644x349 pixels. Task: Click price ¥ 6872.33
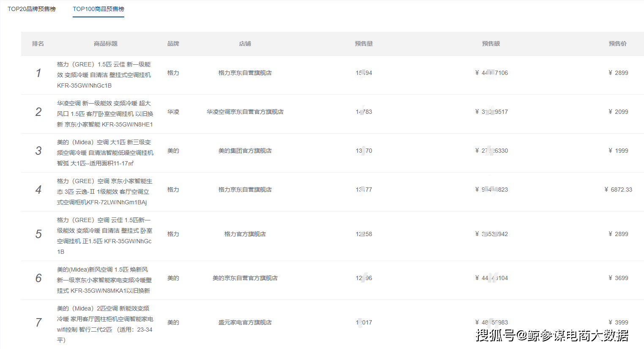click(618, 190)
